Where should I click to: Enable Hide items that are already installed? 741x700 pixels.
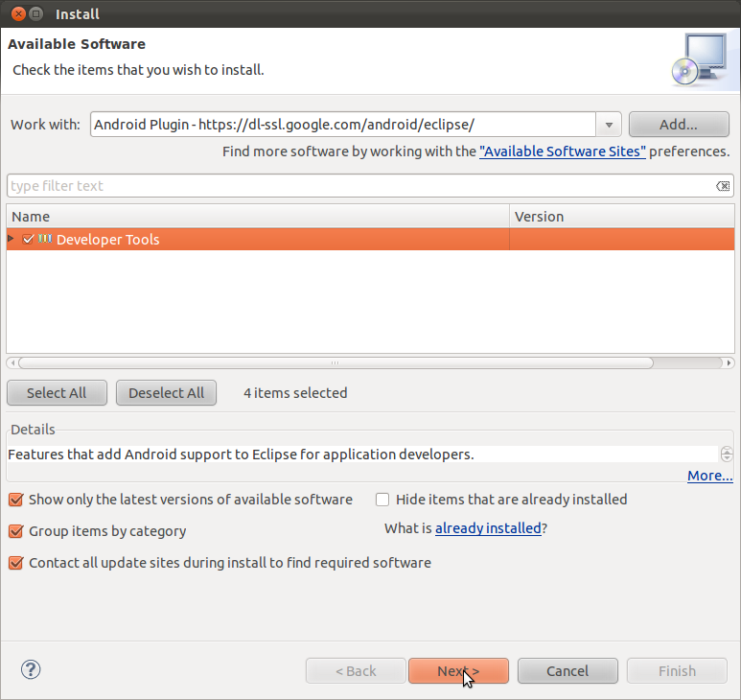click(382, 500)
